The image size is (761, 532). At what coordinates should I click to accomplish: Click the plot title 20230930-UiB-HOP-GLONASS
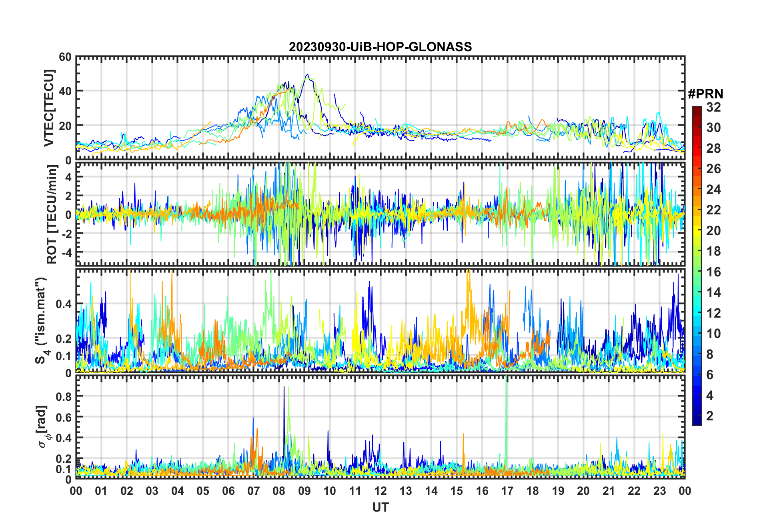(380, 47)
